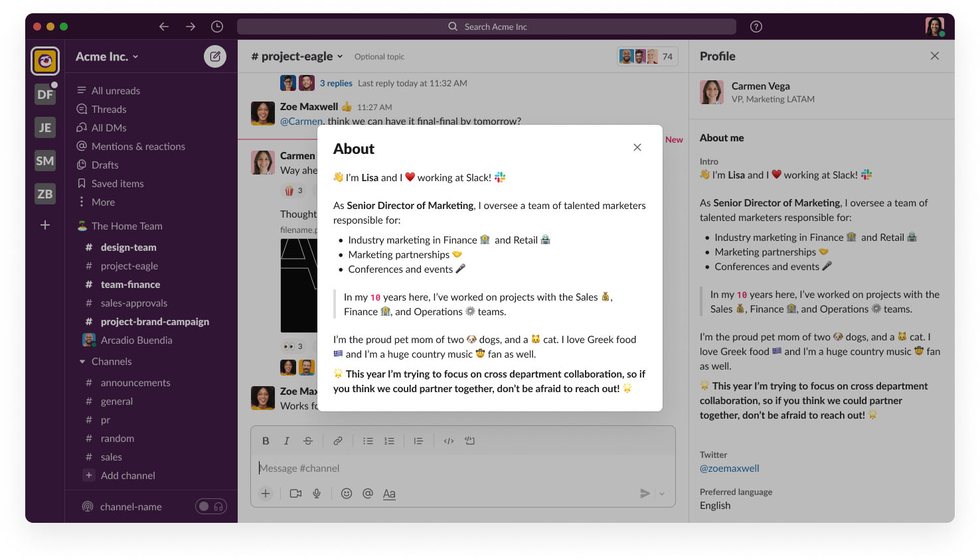This screenshot has width=980, height=560.
Task: Click the Search Acme Inc field
Action: click(487, 27)
